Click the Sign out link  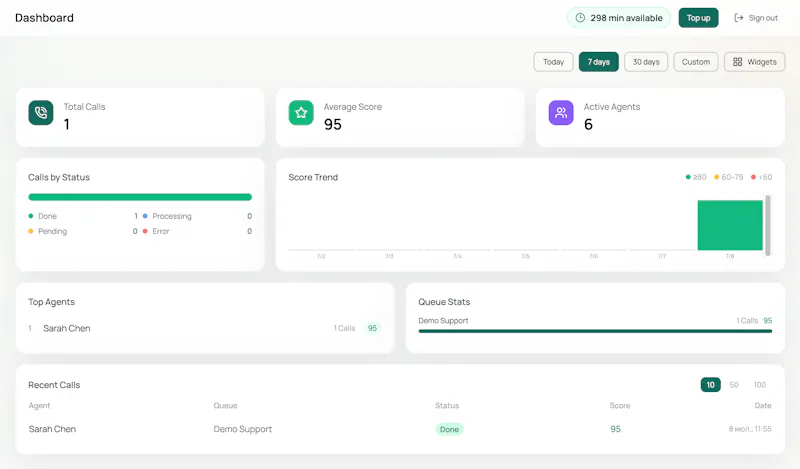pos(756,18)
